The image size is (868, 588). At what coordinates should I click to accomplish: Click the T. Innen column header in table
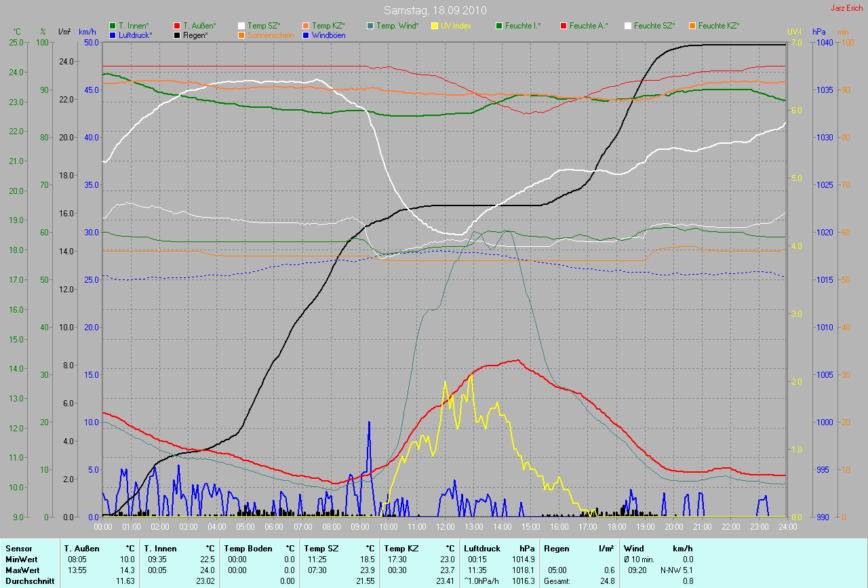(160, 548)
